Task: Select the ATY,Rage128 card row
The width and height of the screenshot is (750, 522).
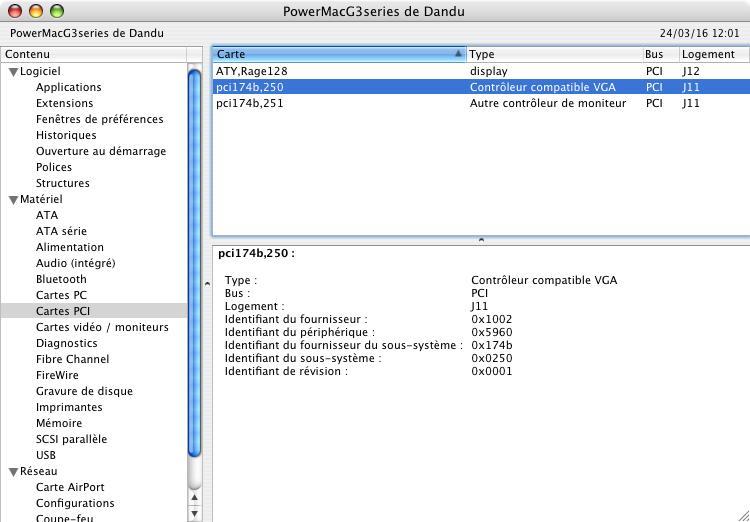Action: tap(481, 71)
